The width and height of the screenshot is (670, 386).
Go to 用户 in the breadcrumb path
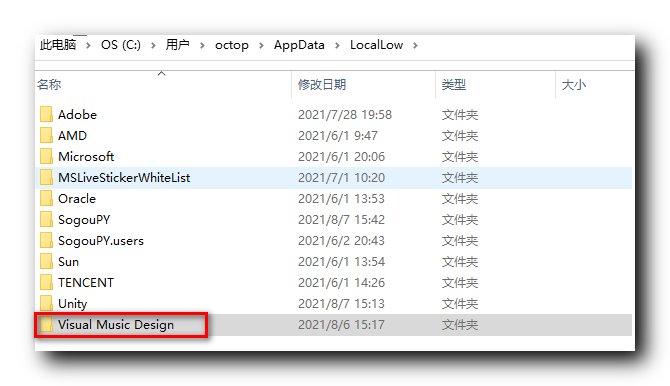[x=178, y=45]
